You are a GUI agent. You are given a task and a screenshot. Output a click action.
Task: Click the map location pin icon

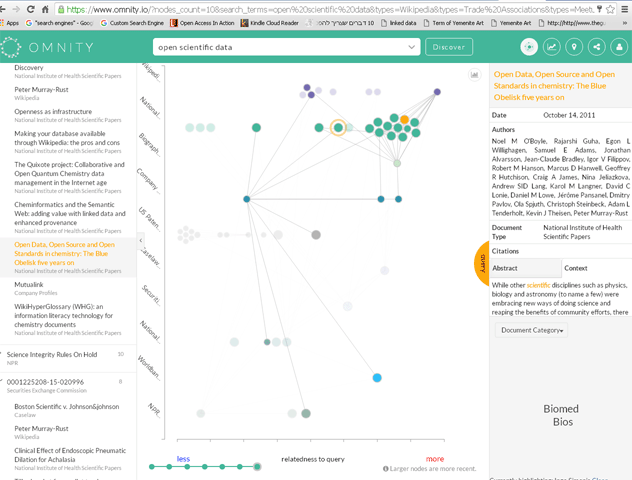[574, 47]
